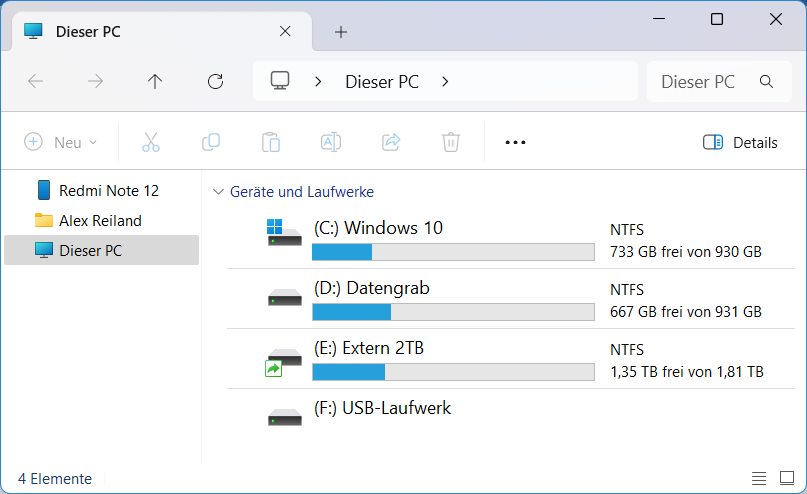807x494 pixels.
Task: Switch to large tiles view layout
Action: coord(785,479)
